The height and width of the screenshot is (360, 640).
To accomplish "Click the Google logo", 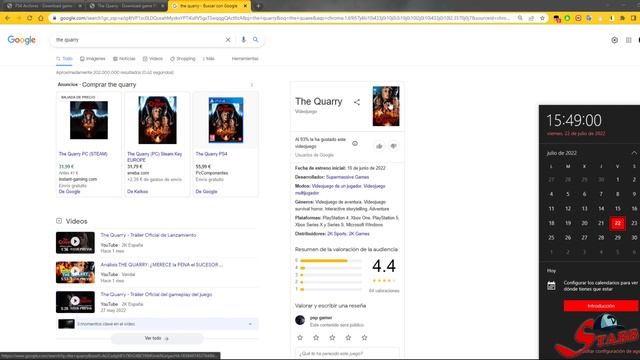I will (x=22, y=40).
